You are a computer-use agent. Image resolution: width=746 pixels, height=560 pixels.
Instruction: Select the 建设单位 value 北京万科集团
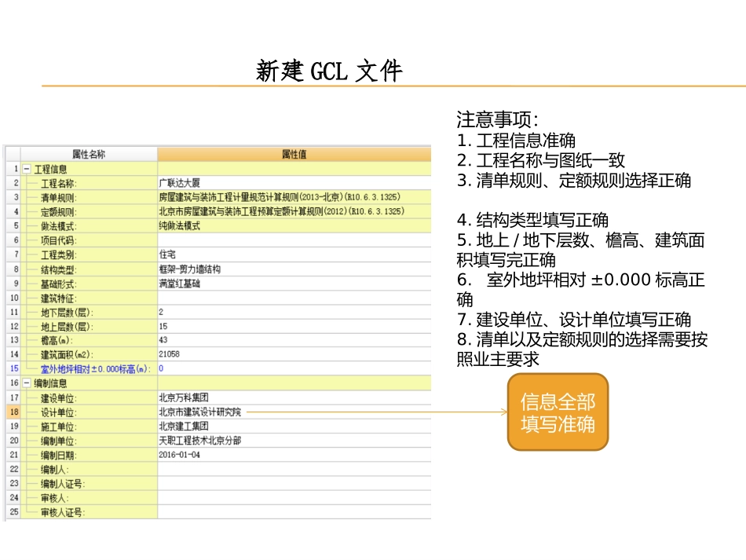click(x=294, y=397)
